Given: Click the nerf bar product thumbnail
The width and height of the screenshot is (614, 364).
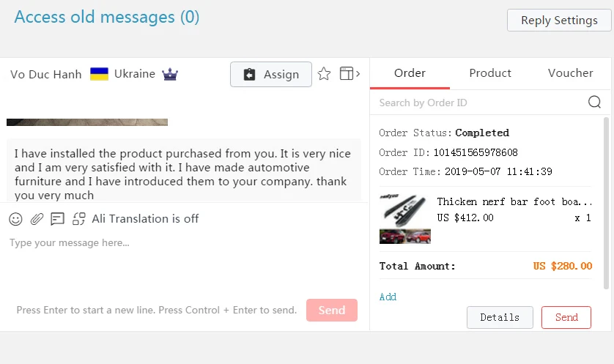Looking at the screenshot, I should coord(405,219).
